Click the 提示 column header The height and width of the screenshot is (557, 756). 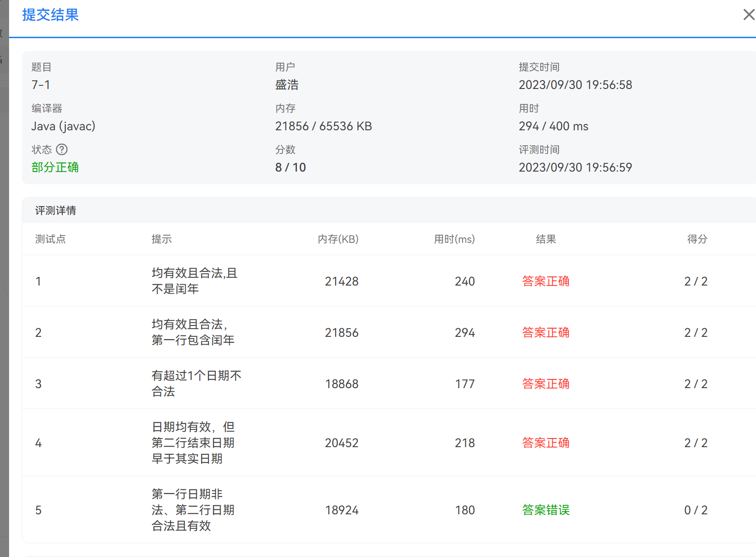(x=162, y=239)
